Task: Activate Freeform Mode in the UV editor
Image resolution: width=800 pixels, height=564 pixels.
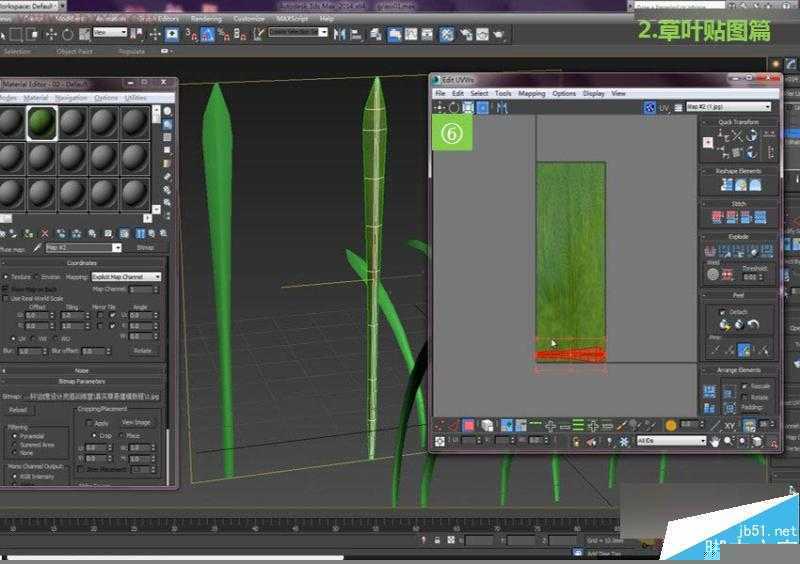Action: pos(482,107)
